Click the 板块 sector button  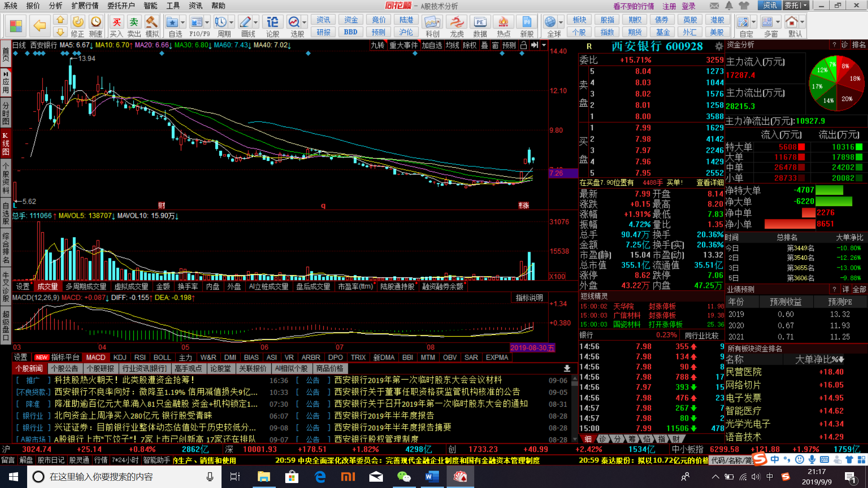point(580,20)
